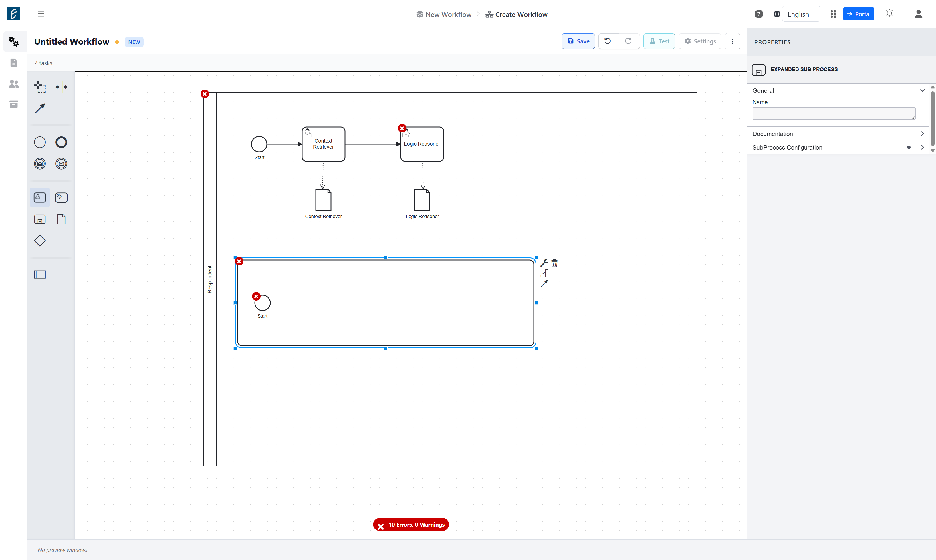Click the Test button

pyautogui.click(x=659, y=41)
